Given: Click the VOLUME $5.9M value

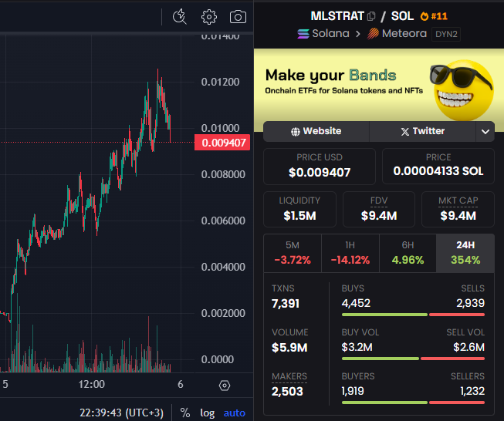Looking at the screenshot, I should pos(289,348).
